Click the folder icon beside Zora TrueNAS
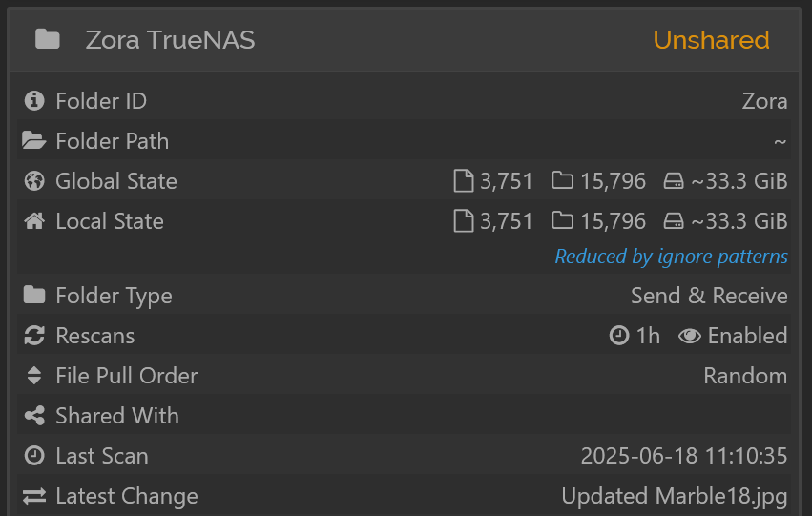 [x=47, y=39]
